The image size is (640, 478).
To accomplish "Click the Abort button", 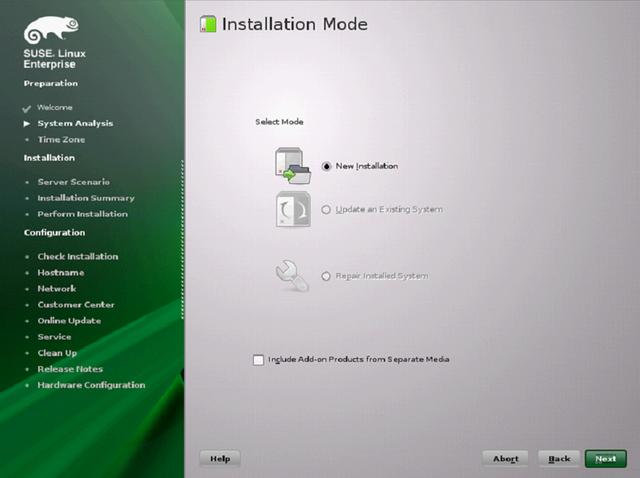I will [505, 459].
